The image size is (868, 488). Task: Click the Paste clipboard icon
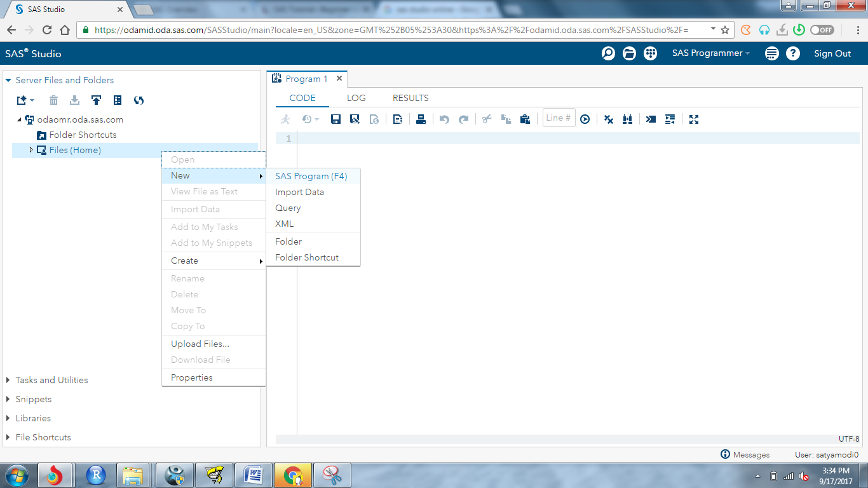(x=525, y=119)
